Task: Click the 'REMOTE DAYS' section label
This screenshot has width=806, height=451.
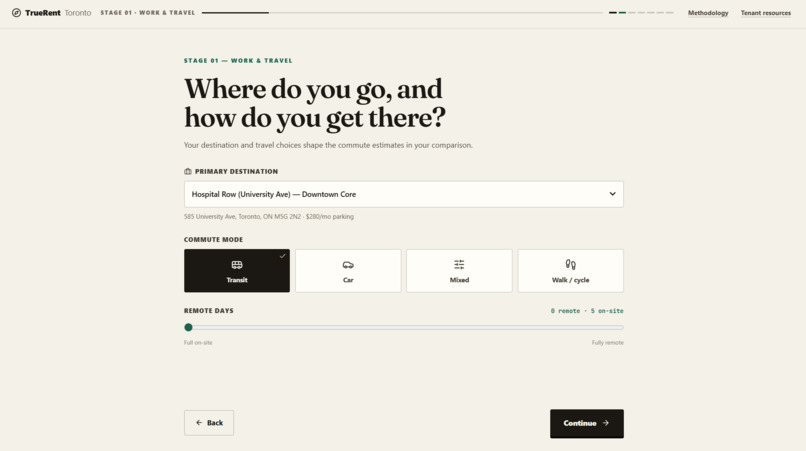Action: (x=209, y=311)
